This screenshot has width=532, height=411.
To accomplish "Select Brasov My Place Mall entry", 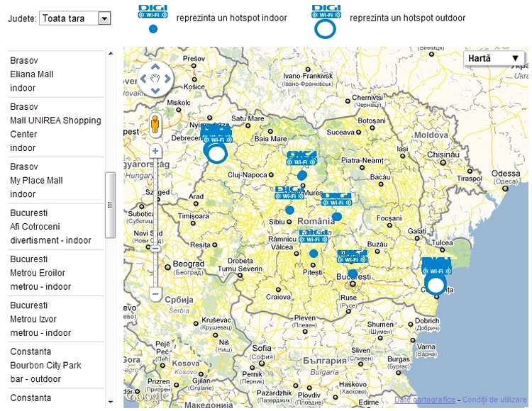I will tap(56, 180).
